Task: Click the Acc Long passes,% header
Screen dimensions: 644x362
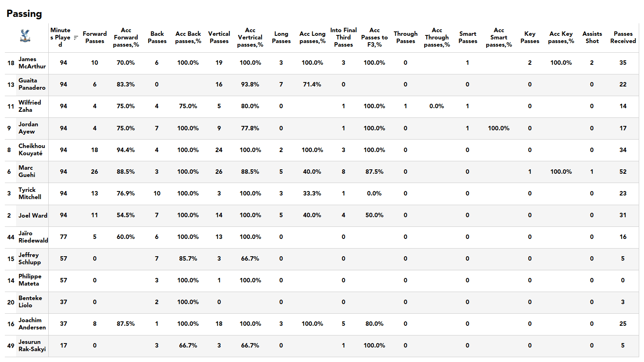Action: click(312, 37)
